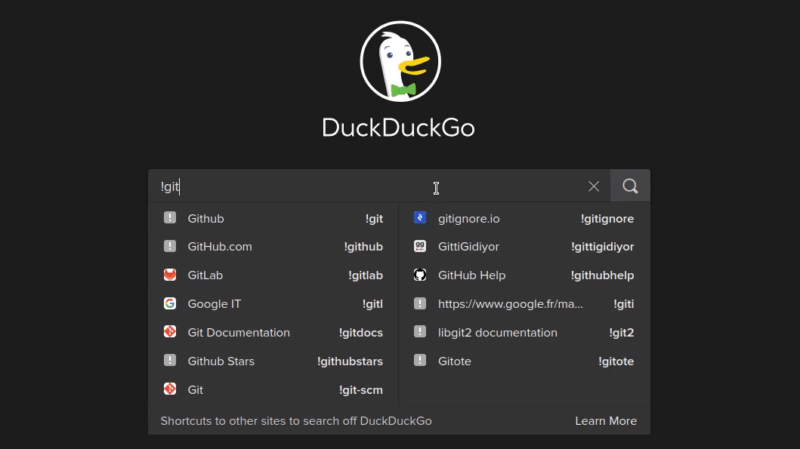The width and height of the screenshot is (800, 449).
Task: Click the GittiGidiyor favicon
Action: point(420,247)
